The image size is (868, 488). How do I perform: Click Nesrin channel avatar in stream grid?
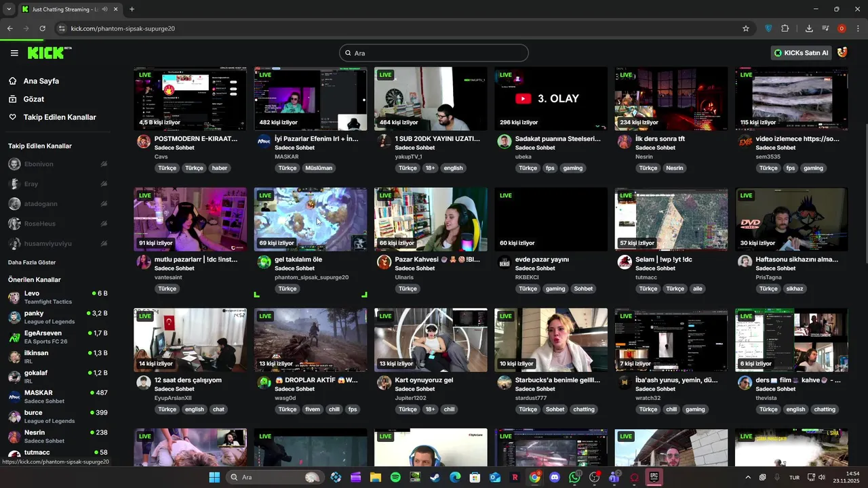(x=625, y=142)
